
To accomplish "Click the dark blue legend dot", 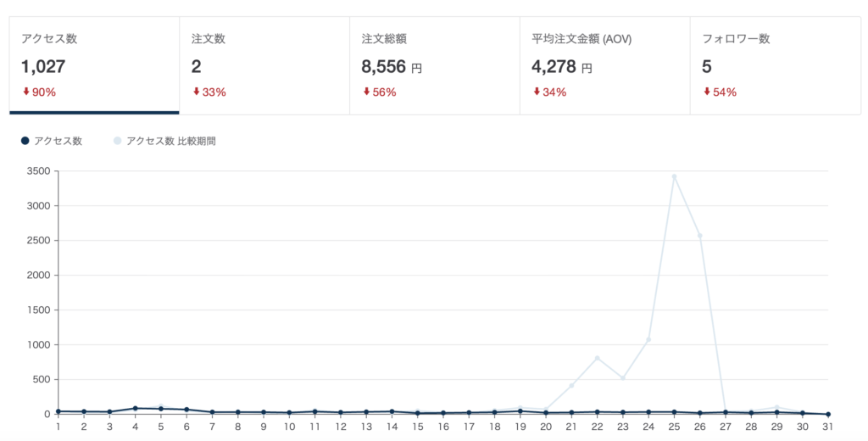I will [25, 141].
